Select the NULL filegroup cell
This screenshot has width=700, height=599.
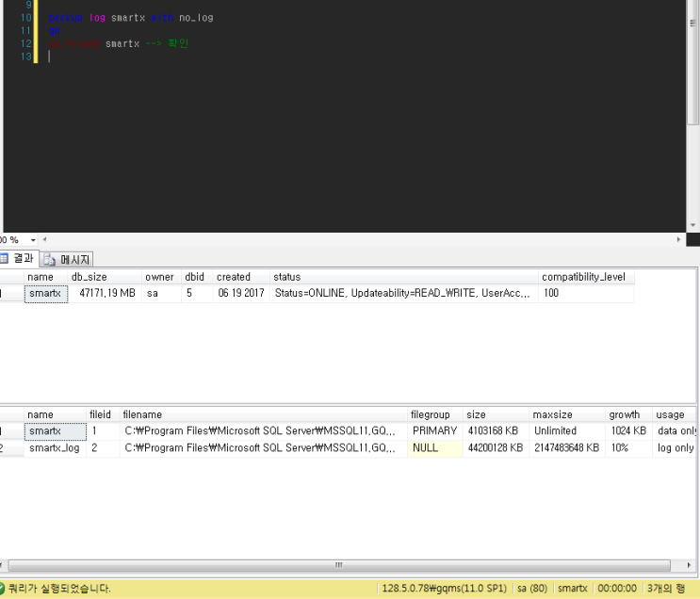tap(435, 448)
